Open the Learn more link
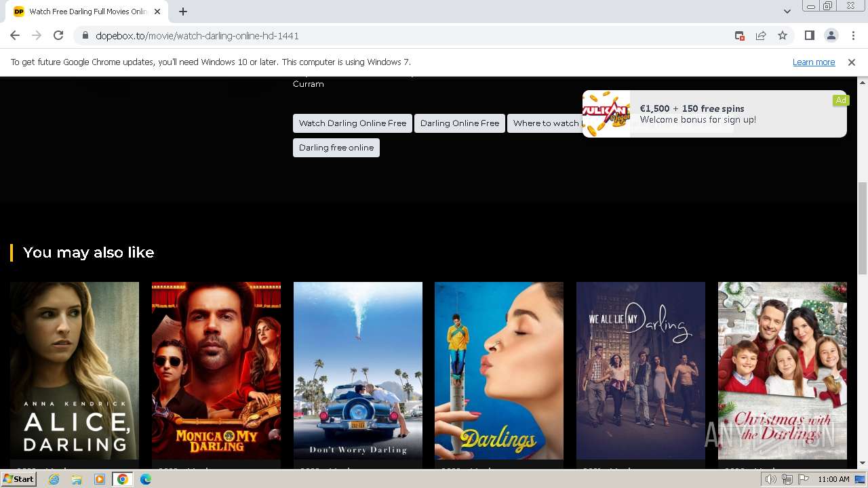The width and height of the screenshot is (868, 488). click(814, 62)
